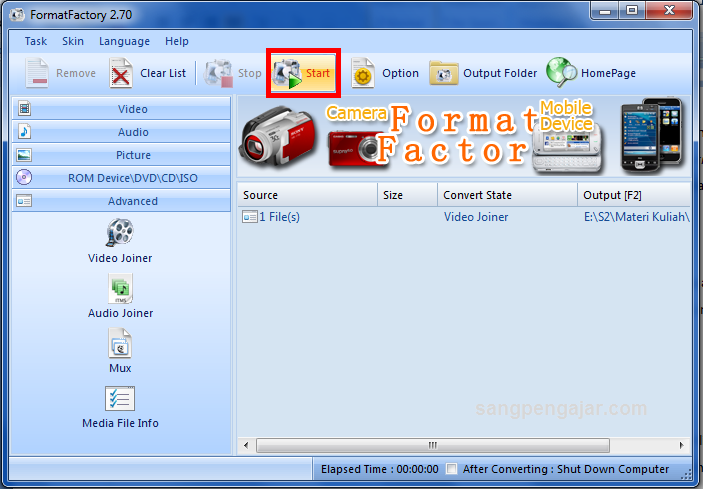
Task: Click the Clear List red X icon
Action: pyautogui.click(x=121, y=73)
